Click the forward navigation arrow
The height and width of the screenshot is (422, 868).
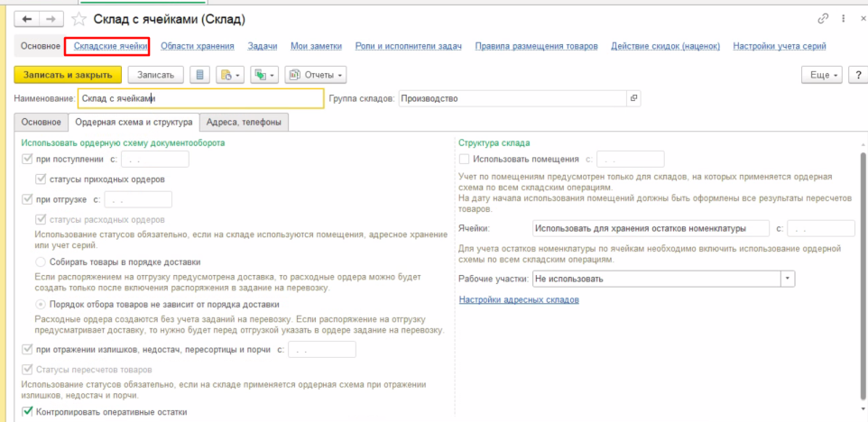(x=51, y=19)
